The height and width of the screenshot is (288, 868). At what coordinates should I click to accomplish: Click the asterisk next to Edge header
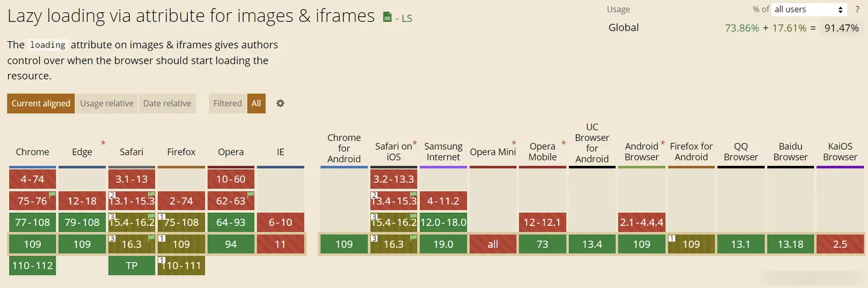pyautogui.click(x=103, y=143)
